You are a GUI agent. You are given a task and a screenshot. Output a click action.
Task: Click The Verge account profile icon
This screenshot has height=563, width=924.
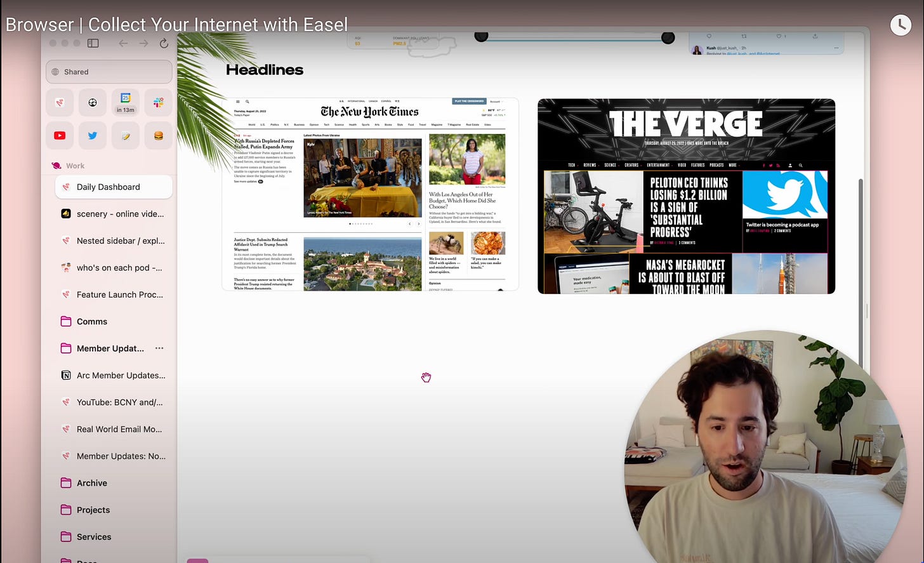(x=790, y=165)
